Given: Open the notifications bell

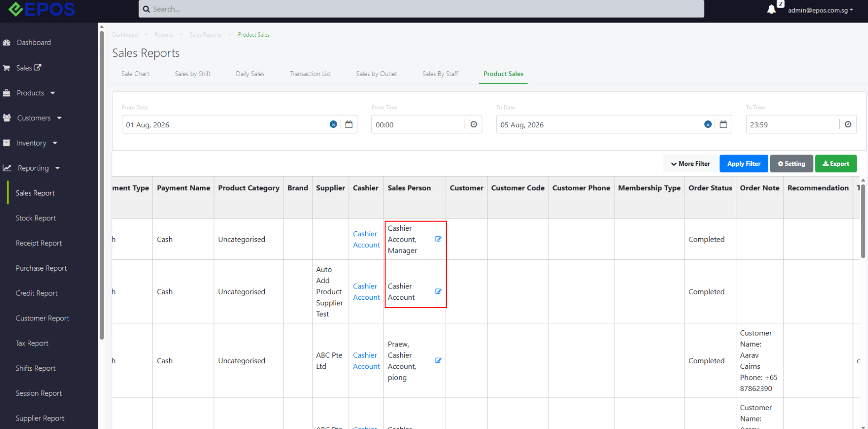Looking at the screenshot, I should [771, 9].
